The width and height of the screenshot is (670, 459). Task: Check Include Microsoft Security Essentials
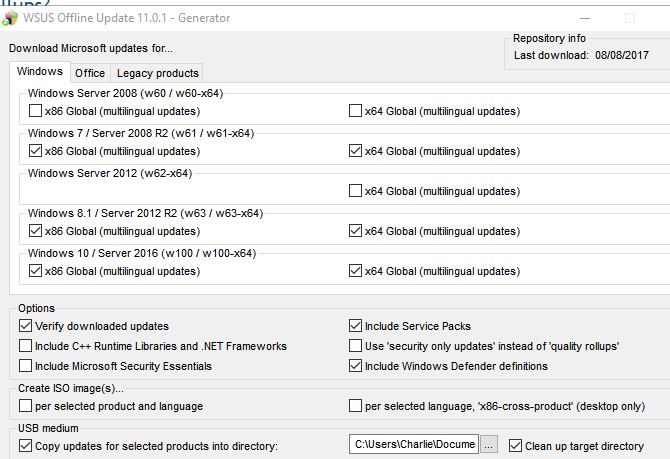point(26,366)
